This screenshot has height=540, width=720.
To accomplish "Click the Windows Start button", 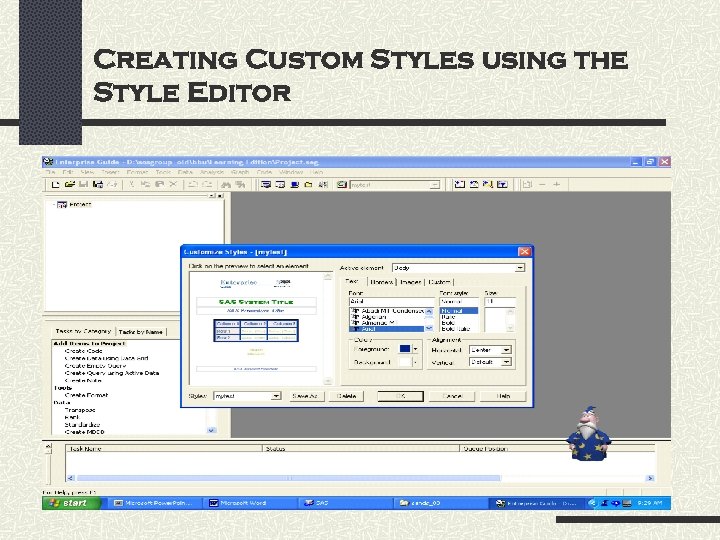I will [72, 503].
